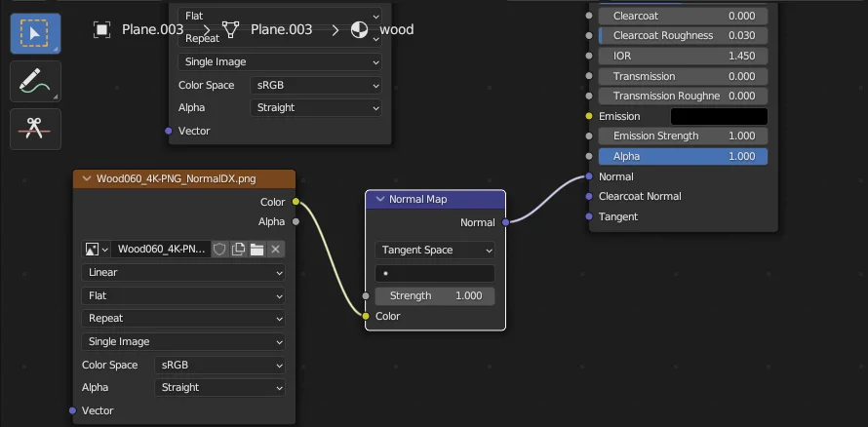This screenshot has height=427, width=868.
Task: Adjust Transmission Roughness slider
Action: pos(683,96)
